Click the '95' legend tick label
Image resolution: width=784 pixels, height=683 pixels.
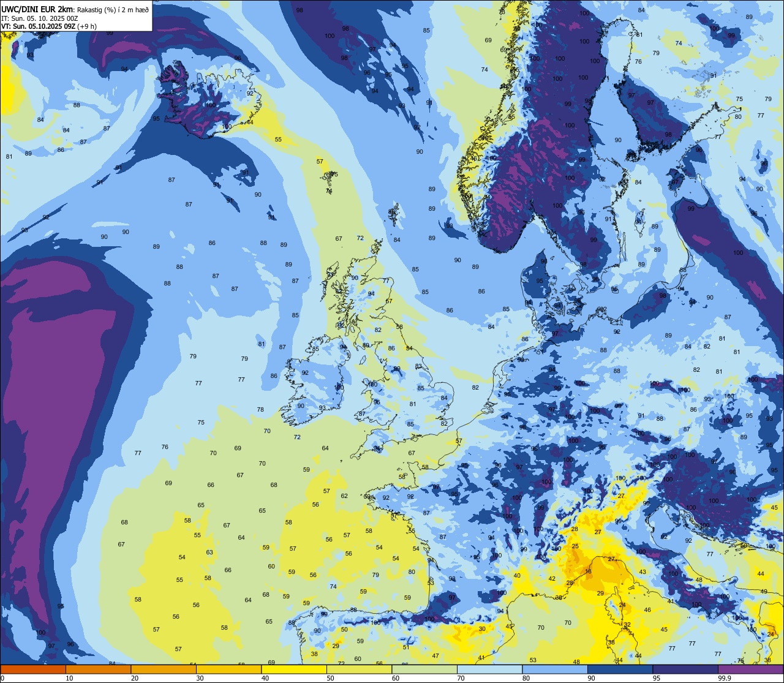[x=657, y=678]
